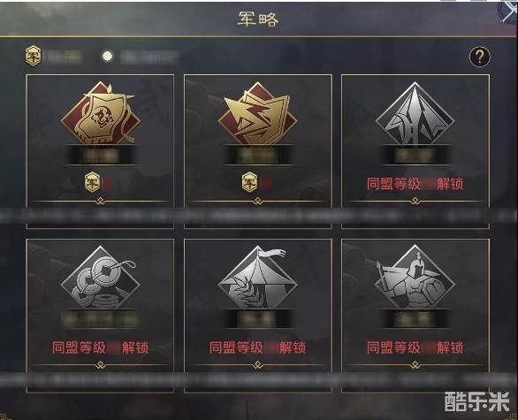Viewport: 518px width, 420px height.
Task: Click 同盟等级 解锁 text under the soldier icon
Action: 415,347
